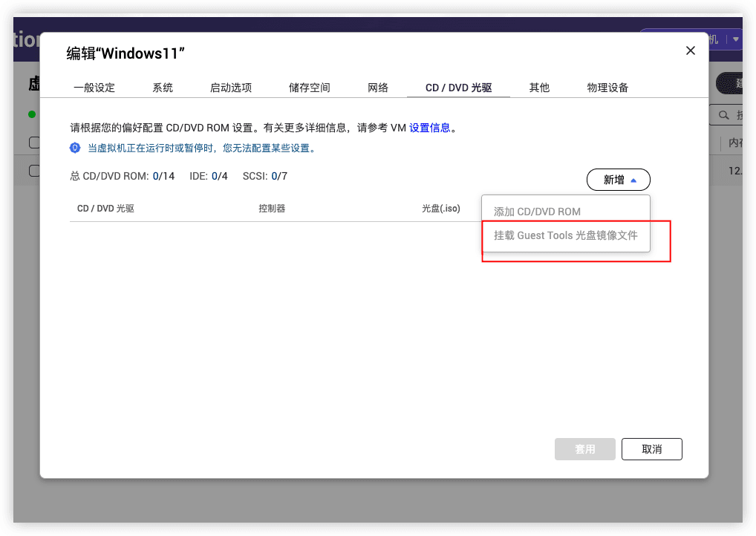Switch to the 一般设定 tab

pos(94,88)
